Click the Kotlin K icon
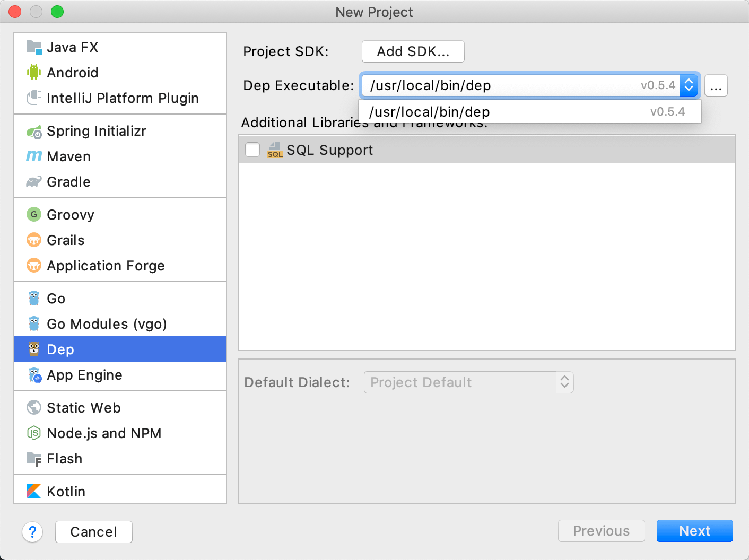This screenshot has width=749, height=560. pos(34,491)
